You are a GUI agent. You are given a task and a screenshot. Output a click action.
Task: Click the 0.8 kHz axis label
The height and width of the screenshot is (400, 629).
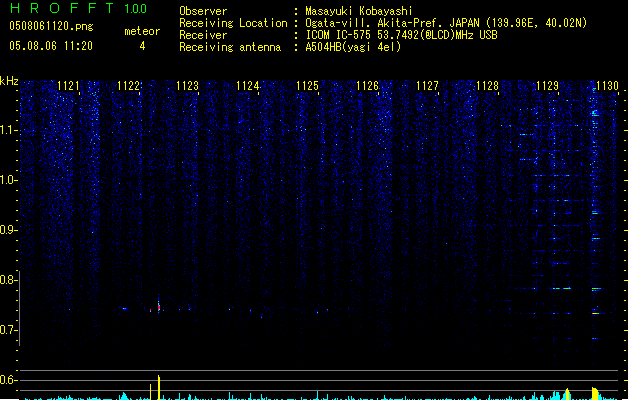point(8,280)
